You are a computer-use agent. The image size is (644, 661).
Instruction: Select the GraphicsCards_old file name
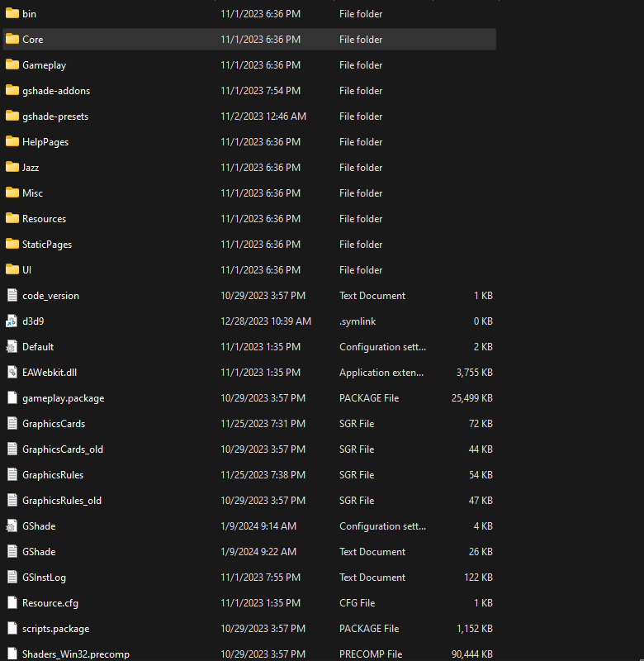pos(63,449)
